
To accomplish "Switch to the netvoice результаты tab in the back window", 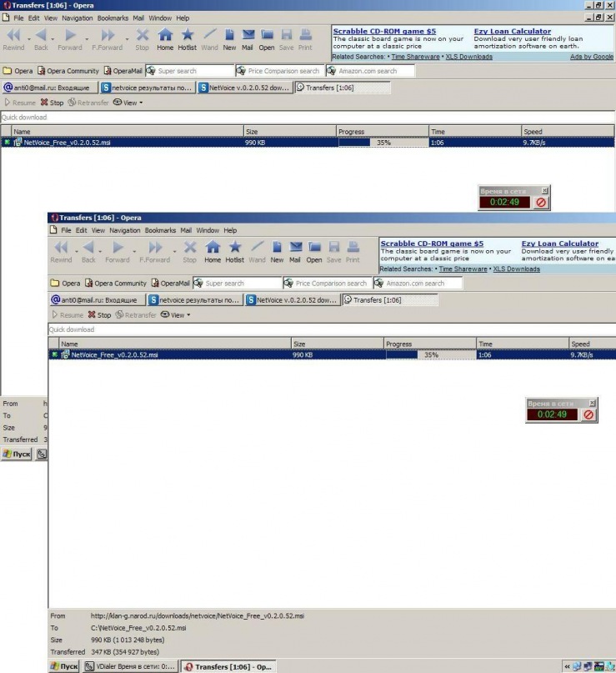I will 148,88.
